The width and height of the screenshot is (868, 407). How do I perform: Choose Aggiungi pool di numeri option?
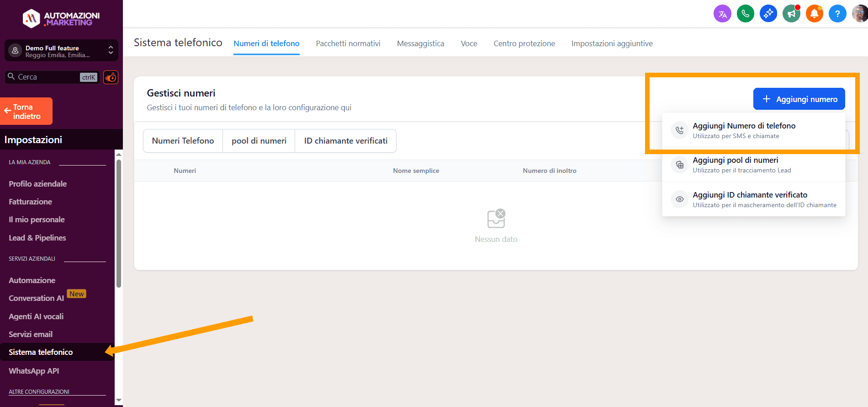point(753,165)
